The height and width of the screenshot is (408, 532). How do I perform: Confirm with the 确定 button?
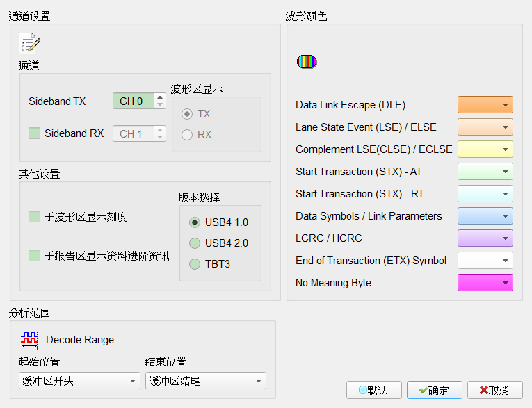pos(434,391)
